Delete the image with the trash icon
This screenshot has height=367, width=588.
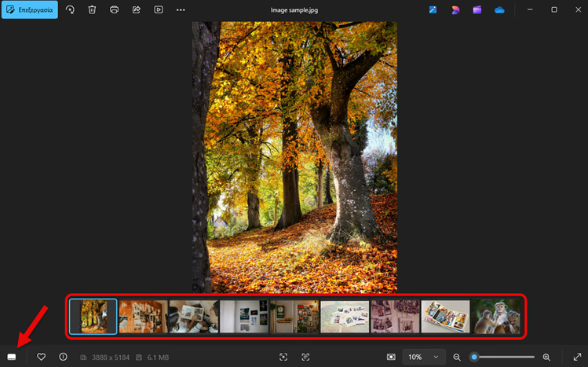[92, 9]
